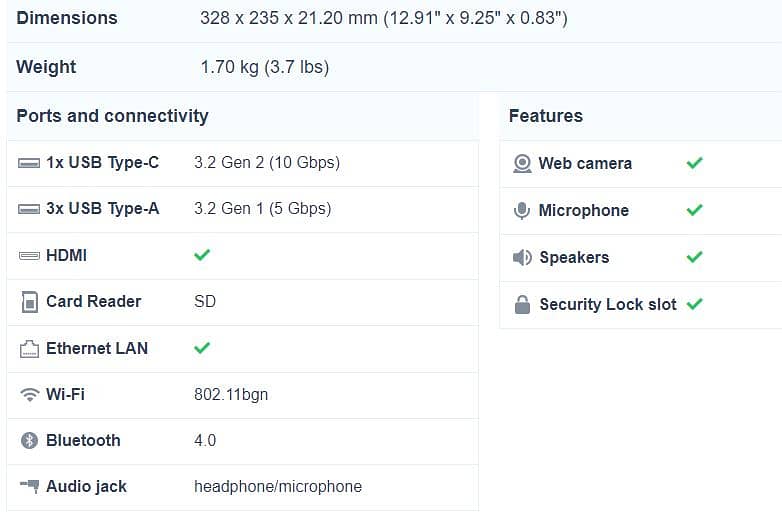Click the Features section heading
This screenshot has width=782, height=518.
[x=545, y=116]
